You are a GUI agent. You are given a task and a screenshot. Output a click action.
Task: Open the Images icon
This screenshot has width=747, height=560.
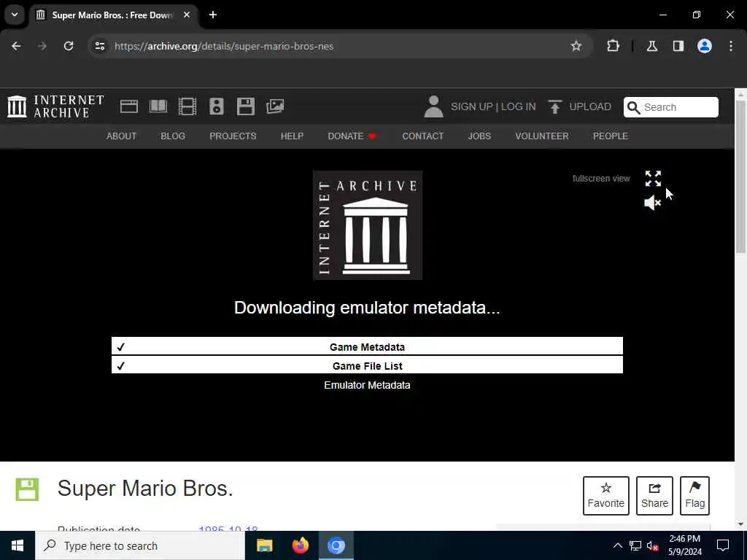(275, 106)
